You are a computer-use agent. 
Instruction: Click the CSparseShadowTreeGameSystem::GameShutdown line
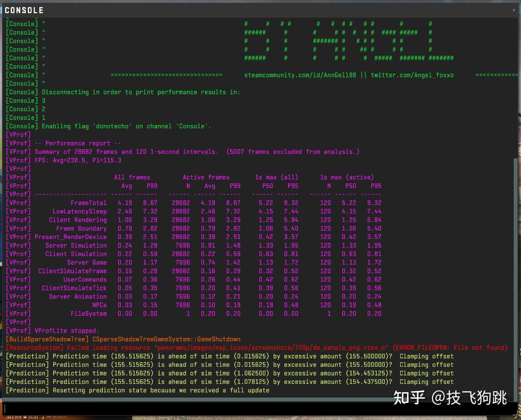(x=123, y=339)
